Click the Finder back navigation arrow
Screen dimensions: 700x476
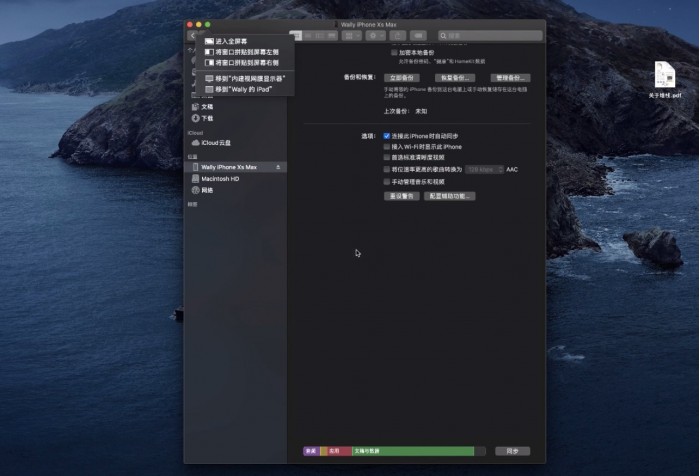pos(193,36)
